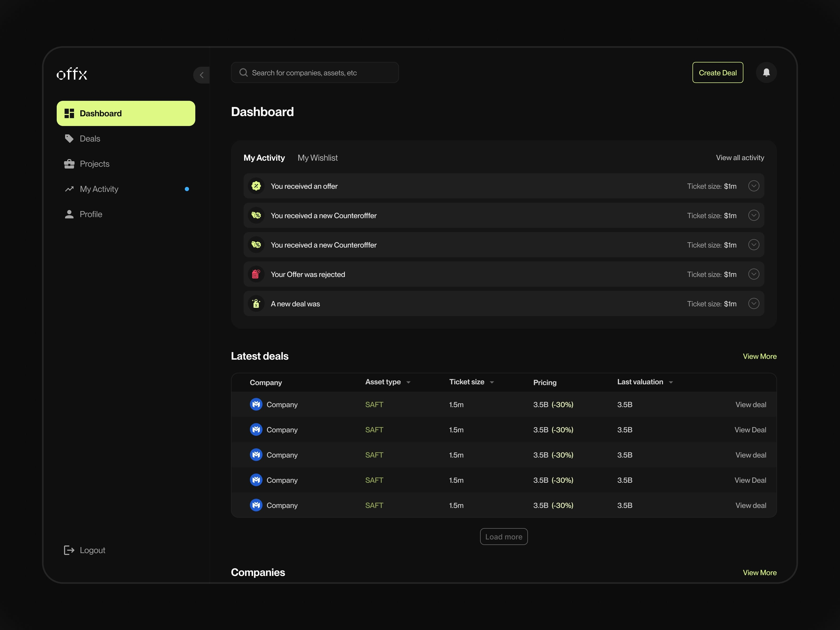Click the My Activity trend icon
Screen dimensions: 840x630
pyautogui.click(x=69, y=189)
